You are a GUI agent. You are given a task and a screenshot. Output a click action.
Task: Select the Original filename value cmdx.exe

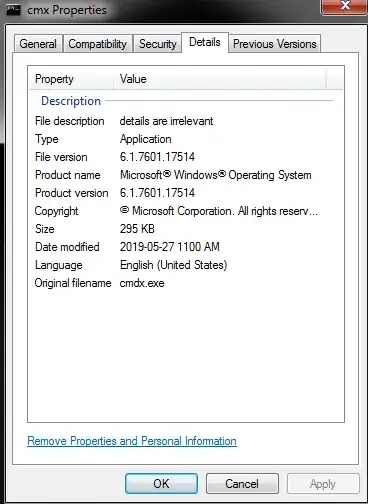[x=142, y=283]
